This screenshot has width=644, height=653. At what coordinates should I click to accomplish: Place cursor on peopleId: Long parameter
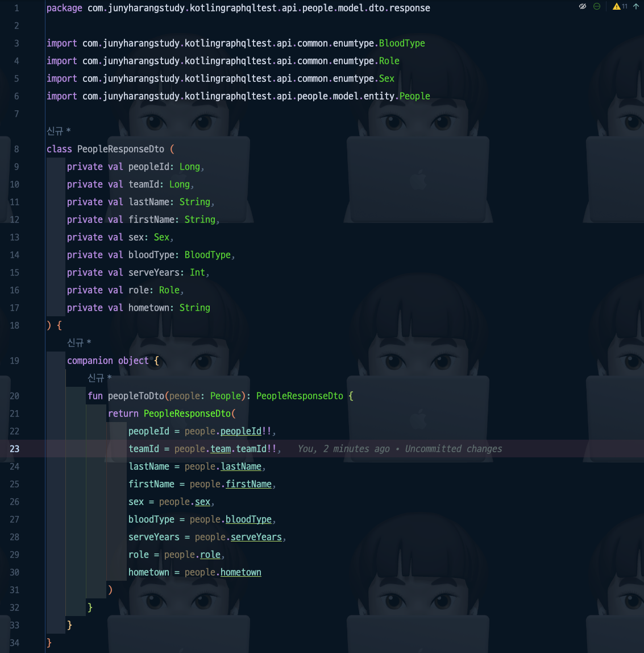click(x=164, y=167)
